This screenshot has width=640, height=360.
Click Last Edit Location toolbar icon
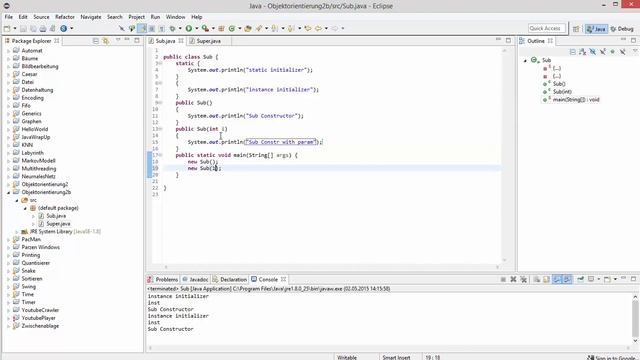coord(308,29)
